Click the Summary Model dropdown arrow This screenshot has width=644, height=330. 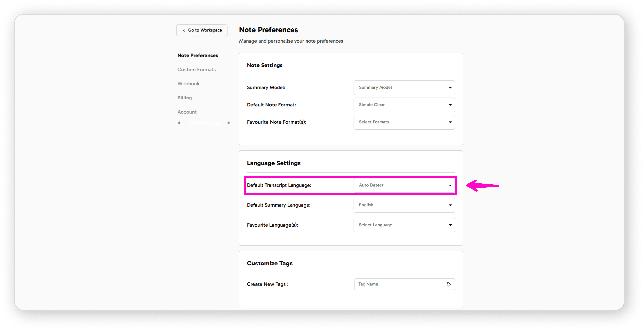pyautogui.click(x=450, y=88)
